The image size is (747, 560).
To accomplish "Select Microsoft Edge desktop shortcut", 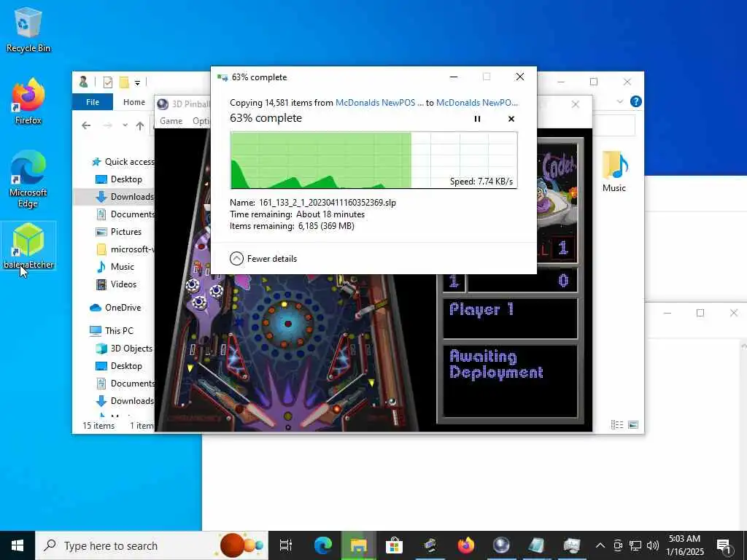I will coord(28,179).
